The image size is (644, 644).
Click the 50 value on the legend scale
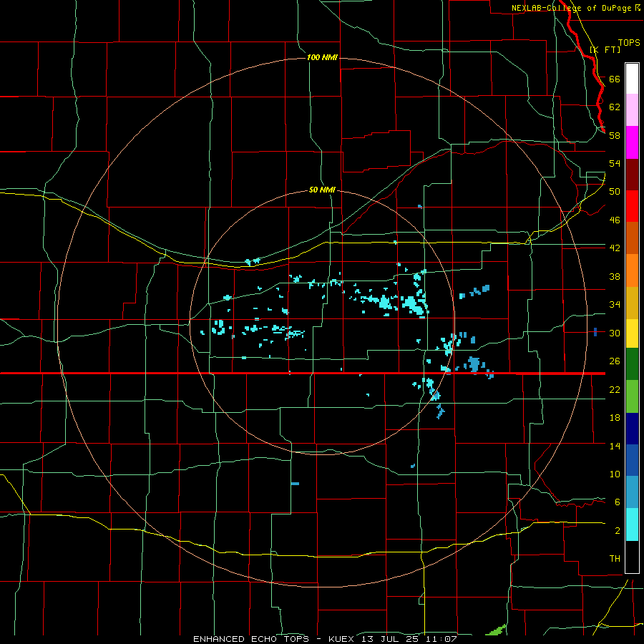pos(615,191)
